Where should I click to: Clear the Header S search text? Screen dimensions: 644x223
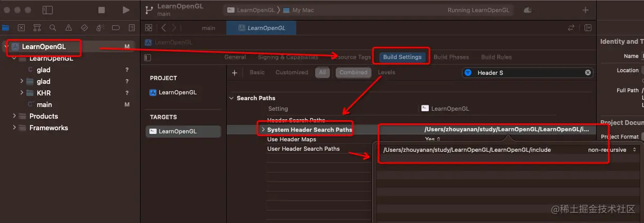point(588,73)
